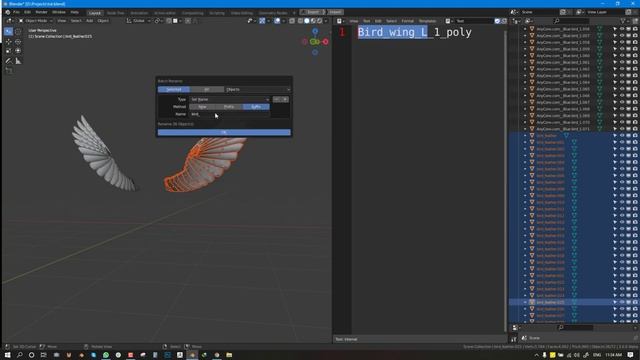
Task: Select the Select Box tool
Action: pos(9,31)
